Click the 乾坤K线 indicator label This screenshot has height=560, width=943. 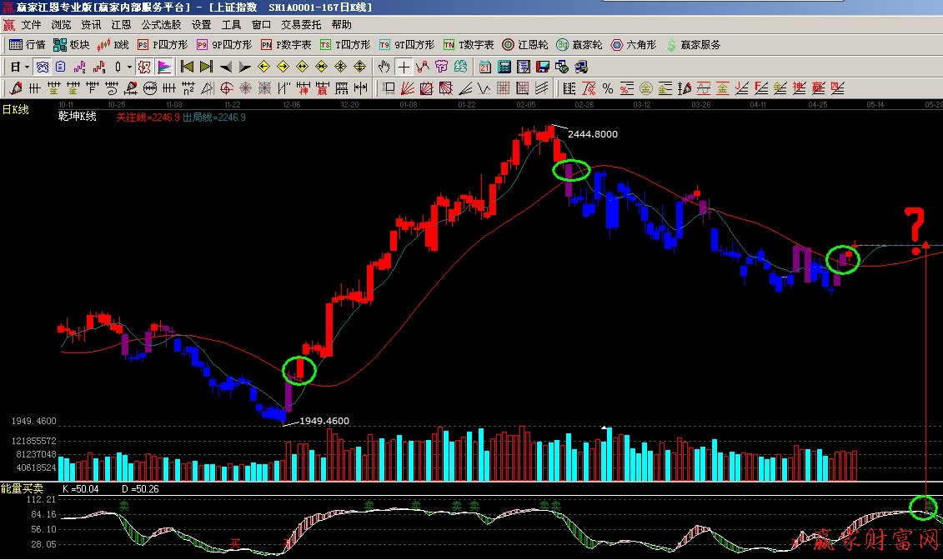pyautogui.click(x=77, y=117)
